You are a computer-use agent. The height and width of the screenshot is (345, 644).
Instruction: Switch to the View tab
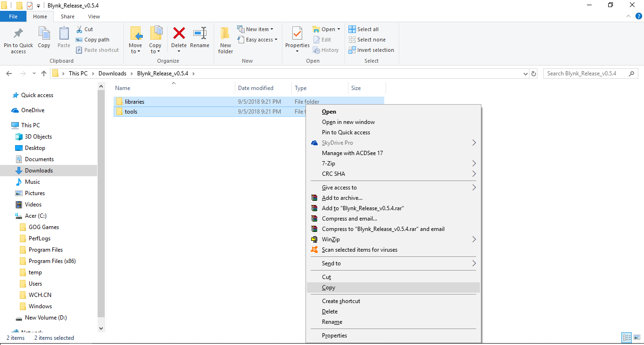94,16
